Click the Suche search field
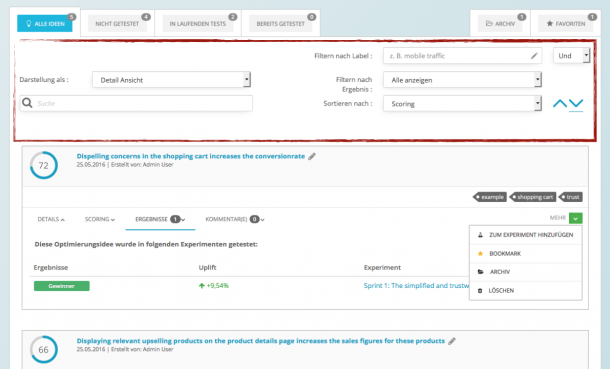Screen dimensions: 610x369 pyautogui.click(x=136, y=103)
